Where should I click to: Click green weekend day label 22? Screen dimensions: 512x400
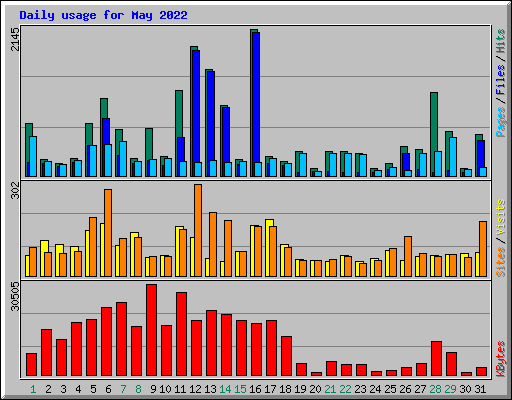[x=345, y=389]
